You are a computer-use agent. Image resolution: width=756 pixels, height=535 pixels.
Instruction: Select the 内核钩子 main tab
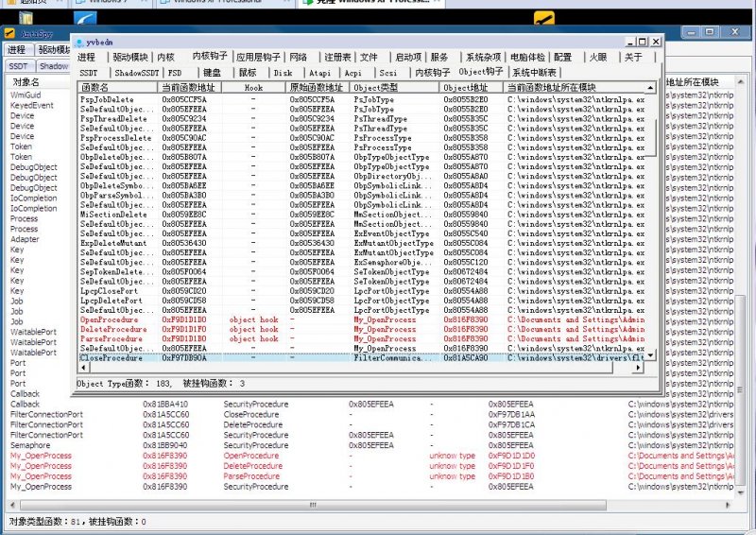click(x=210, y=56)
